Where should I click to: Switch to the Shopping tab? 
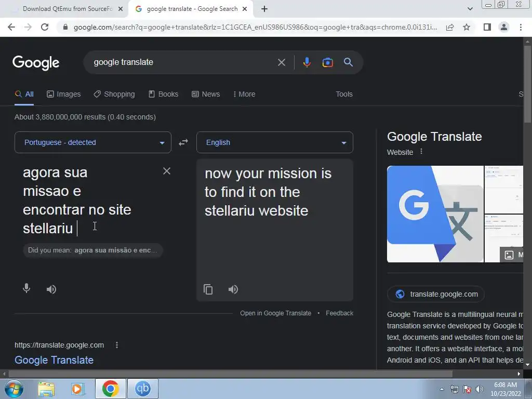[114, 95]
